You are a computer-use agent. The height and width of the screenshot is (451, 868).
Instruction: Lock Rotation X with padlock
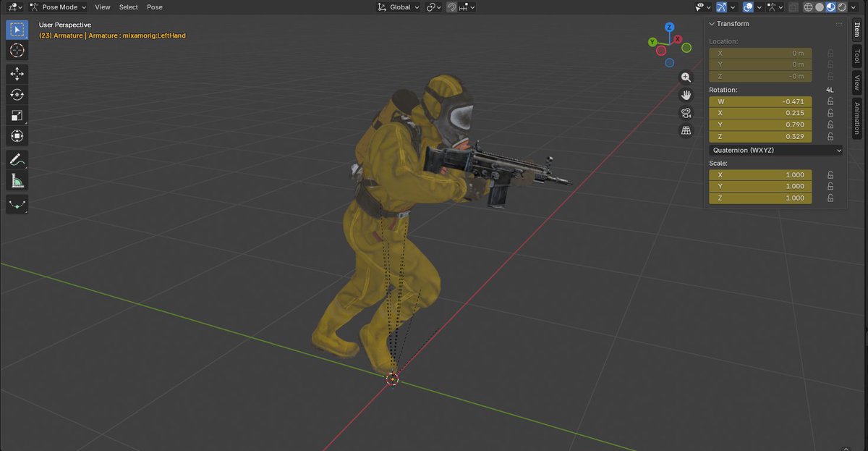[x=830, y=113]
